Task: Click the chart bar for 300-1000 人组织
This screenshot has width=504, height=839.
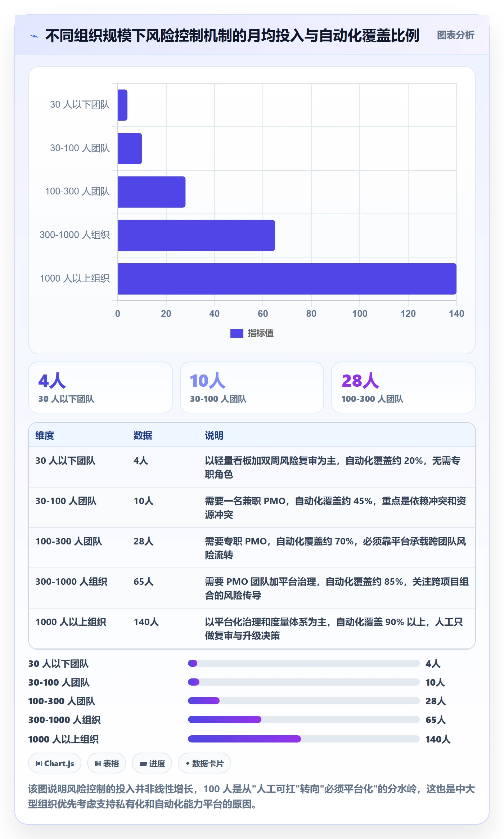Action: (196, 235)
